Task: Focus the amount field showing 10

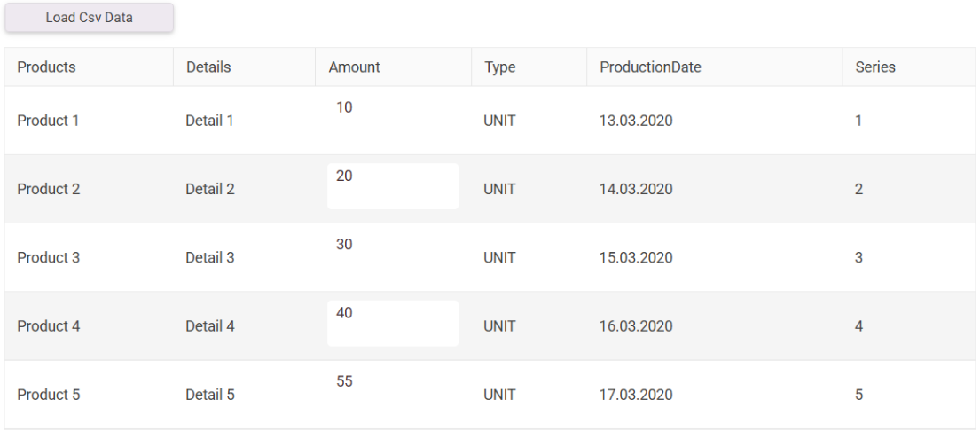Action: [x=393, y=117]
